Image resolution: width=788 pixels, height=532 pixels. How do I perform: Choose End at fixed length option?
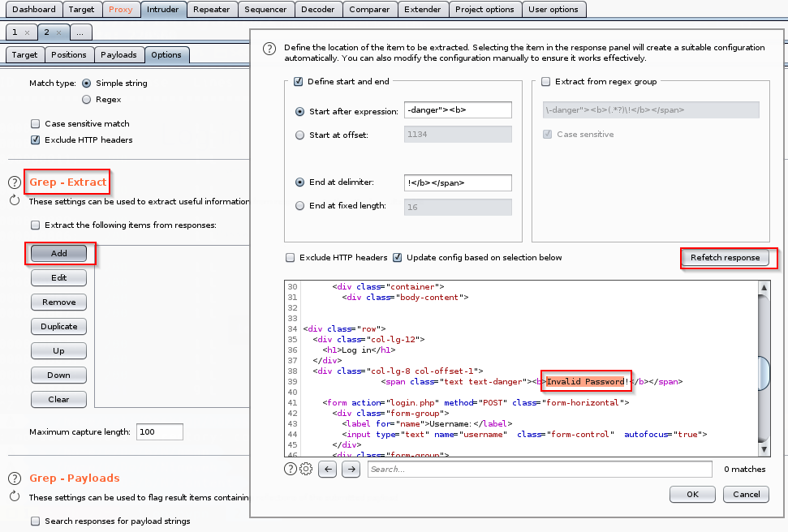coord(300,206)
